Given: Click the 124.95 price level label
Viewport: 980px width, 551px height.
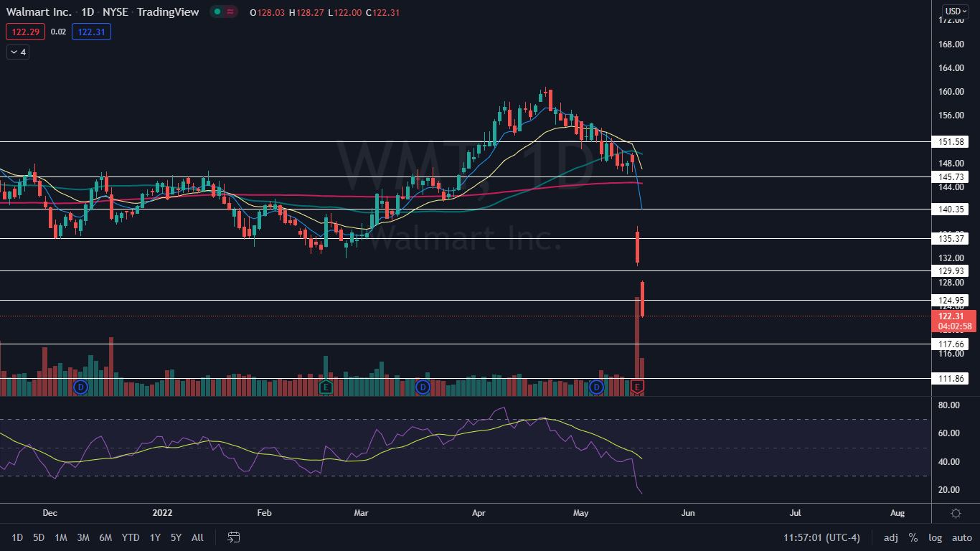Looking at the screenshot, I should click(x=949, y=300).
